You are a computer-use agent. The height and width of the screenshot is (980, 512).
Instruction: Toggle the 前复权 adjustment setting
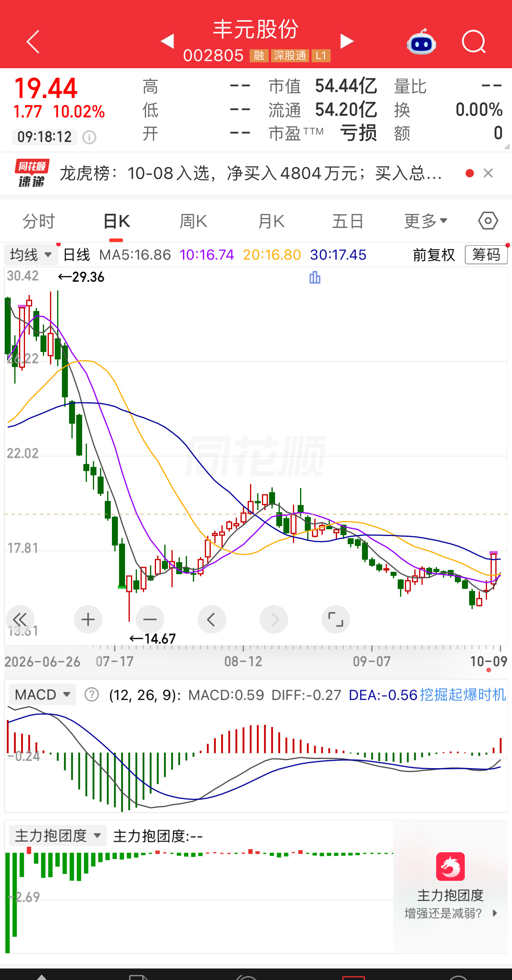click(434, 255)
